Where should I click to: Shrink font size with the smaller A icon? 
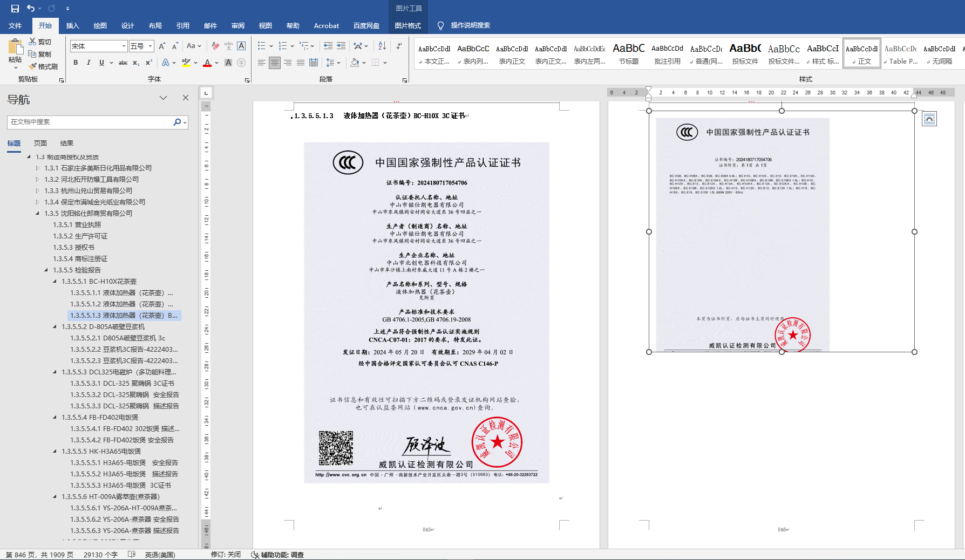(175, 46)
